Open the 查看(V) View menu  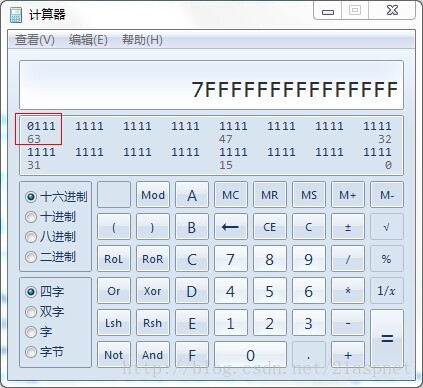(35, 40)
